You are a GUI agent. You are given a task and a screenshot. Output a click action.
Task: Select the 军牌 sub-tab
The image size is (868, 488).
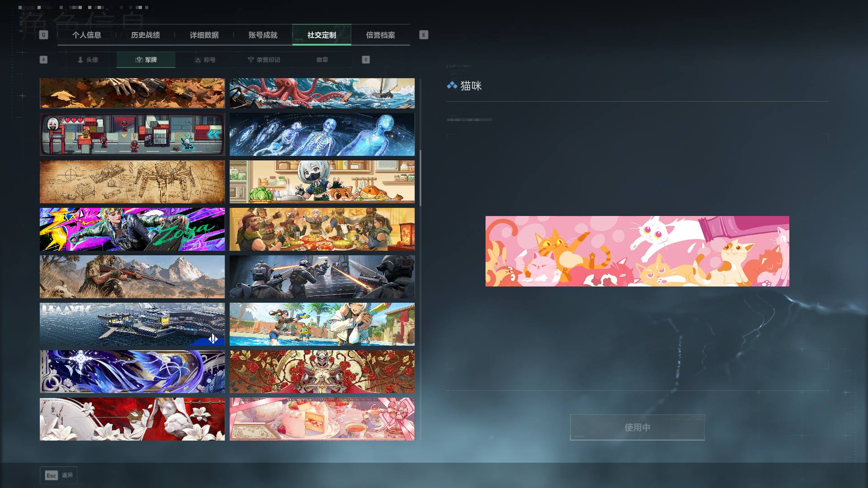pyautogui.click(x=146, y=60)
